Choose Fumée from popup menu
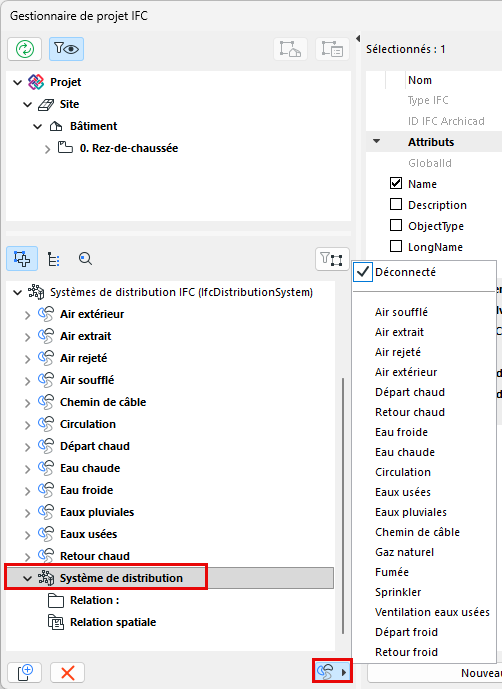 click(392, 572)
